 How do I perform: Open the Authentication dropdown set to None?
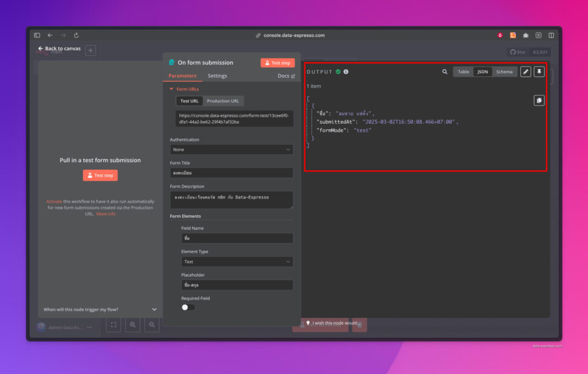[x=231, y=150]
